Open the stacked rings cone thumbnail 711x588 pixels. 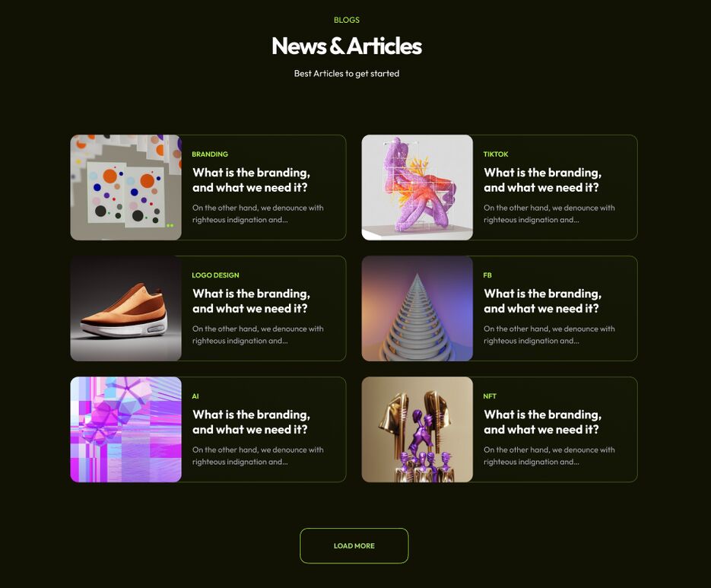click(x=417, y=309)
